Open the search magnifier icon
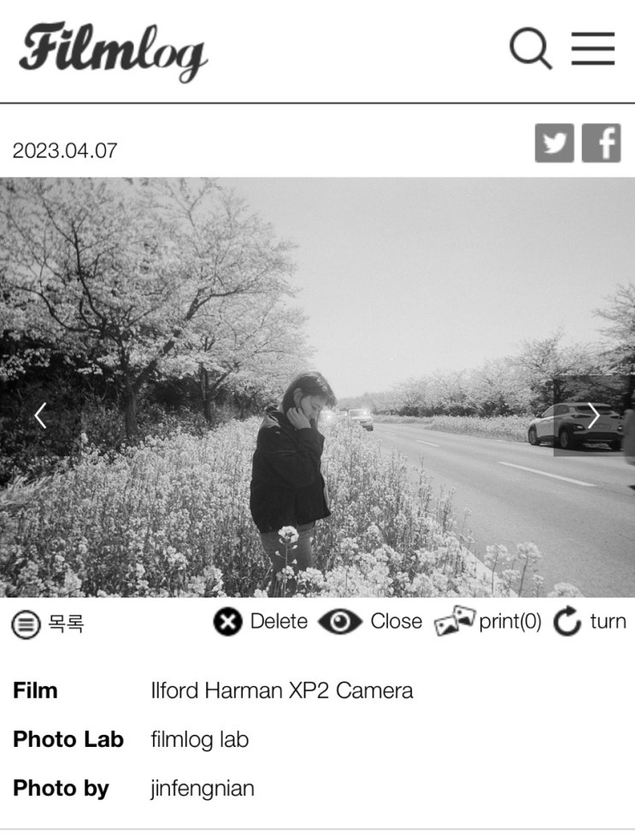This screenshot has height=840, width=635. pos(531,48)
